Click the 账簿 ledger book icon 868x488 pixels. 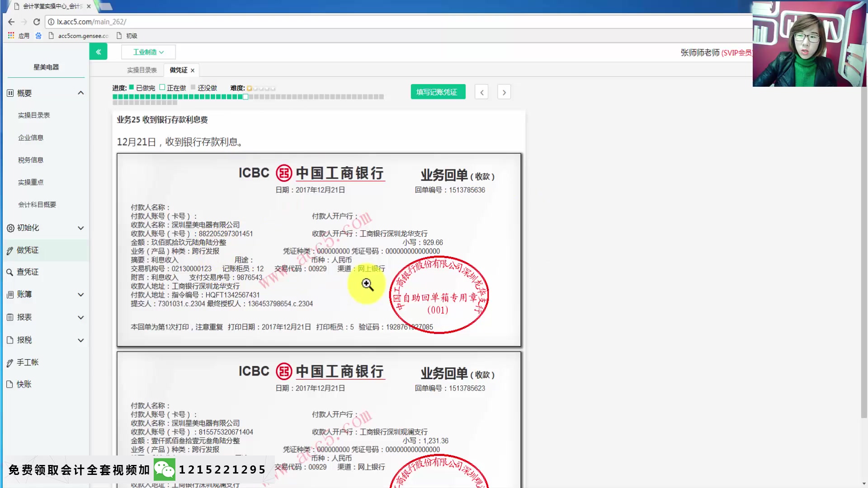tap(10, 294)
